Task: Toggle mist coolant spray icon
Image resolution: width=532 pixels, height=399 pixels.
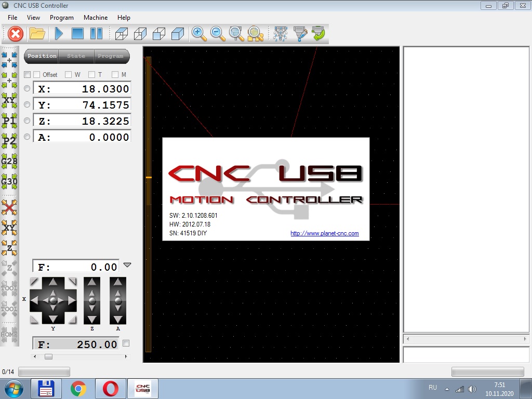Action: tap(280, 34)
